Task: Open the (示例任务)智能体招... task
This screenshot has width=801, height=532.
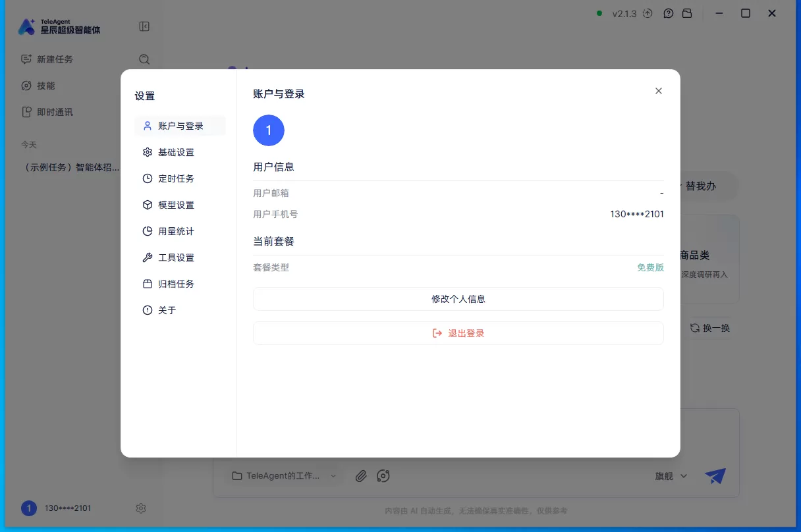Action: 71,167
